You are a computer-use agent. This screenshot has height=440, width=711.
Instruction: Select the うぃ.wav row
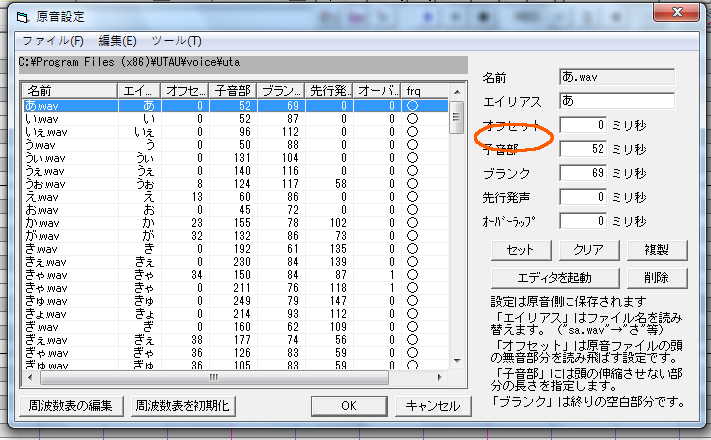point(235,158)
